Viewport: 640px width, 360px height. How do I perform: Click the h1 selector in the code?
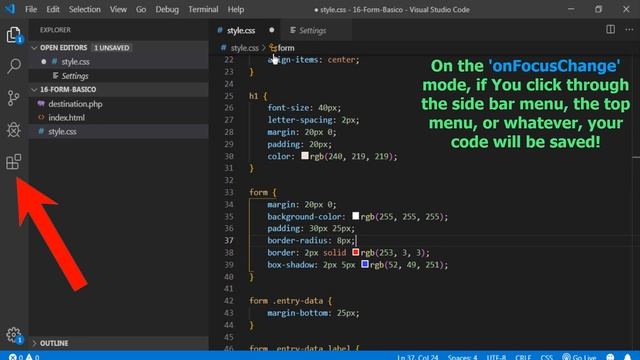coord(253,96)
